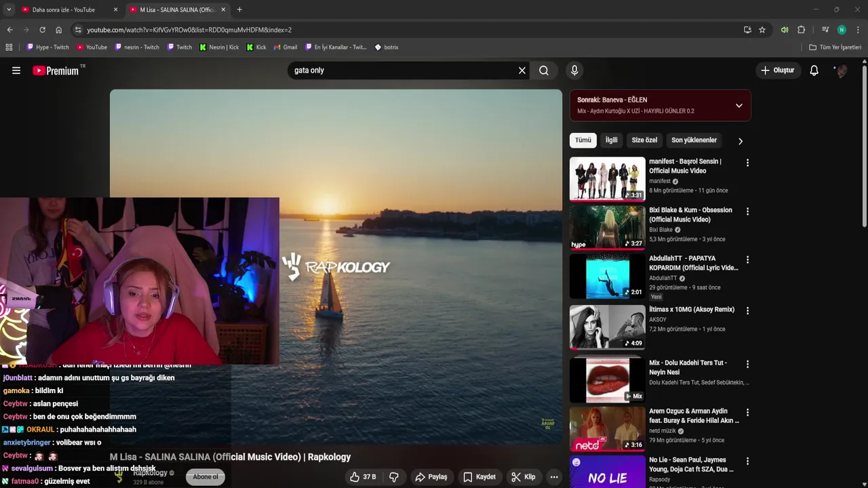
Task: Show more filter chips with right arrow
Action: (x=741, y=141)
